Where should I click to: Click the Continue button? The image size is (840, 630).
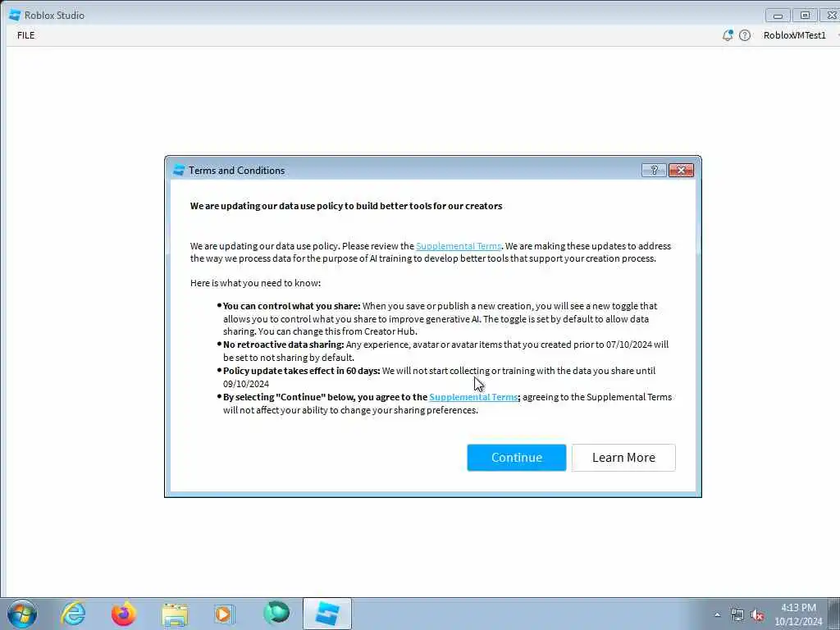[517, 458]
